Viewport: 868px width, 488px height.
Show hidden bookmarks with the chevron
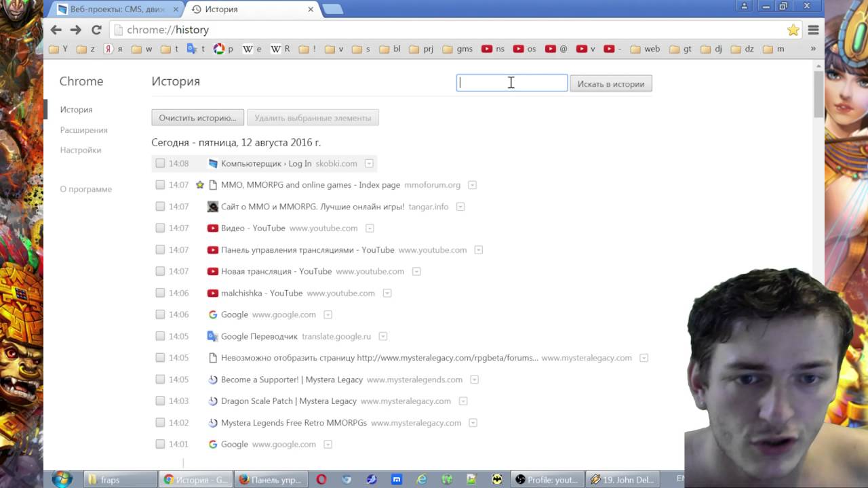pos(813,49)
